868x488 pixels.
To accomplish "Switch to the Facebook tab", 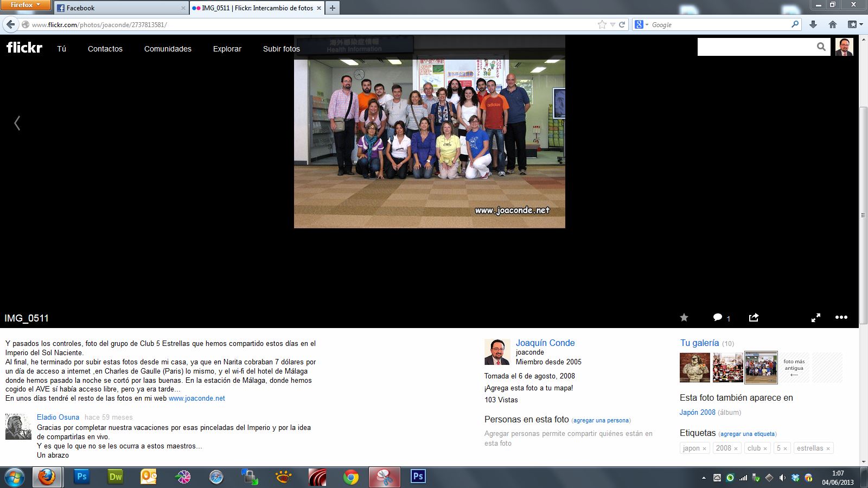I will coord(121,8).
